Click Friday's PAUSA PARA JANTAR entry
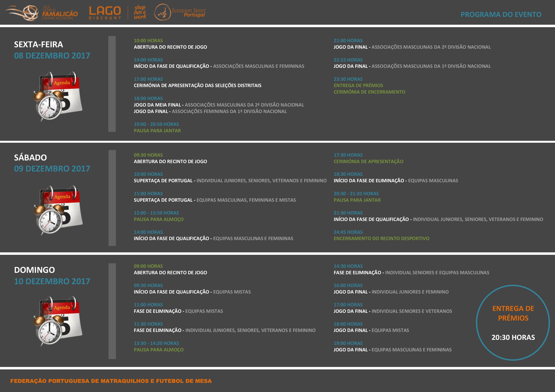The width and height of the screenshot is (555, 392). pos(157,131)
